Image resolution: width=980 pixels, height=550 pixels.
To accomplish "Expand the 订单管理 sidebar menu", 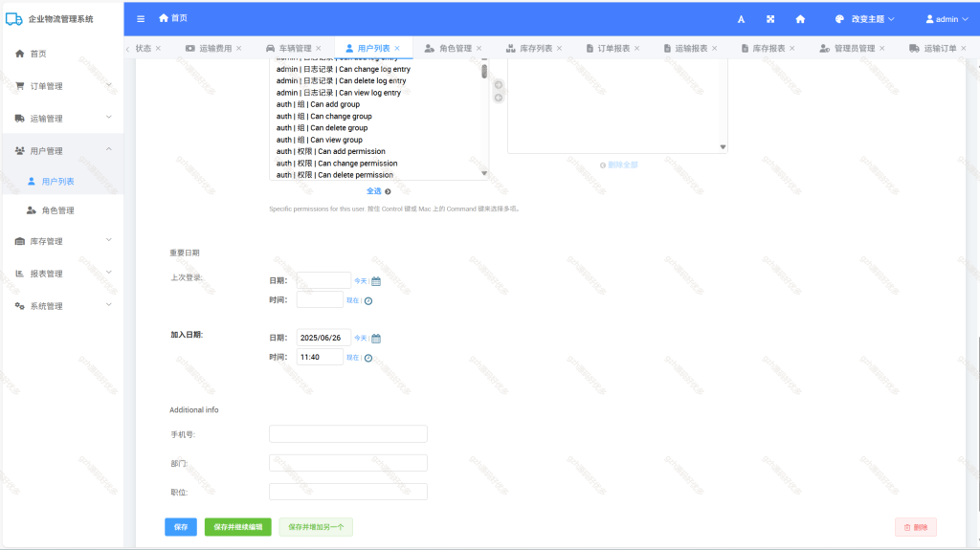I will pos(62,86).
